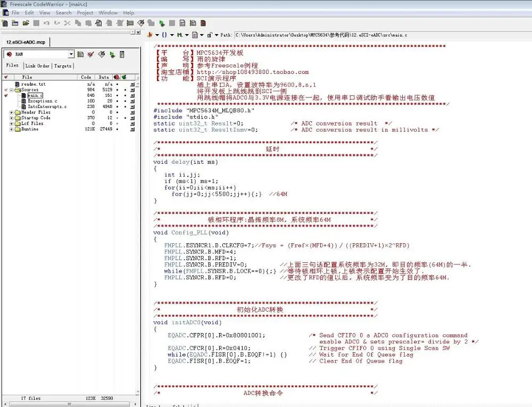Open the Project menu

coord(85,13)
